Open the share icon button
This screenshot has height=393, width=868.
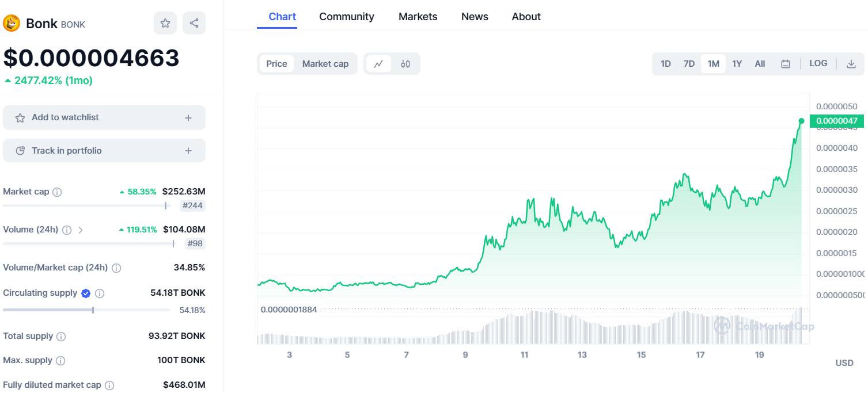tap(194, 23)
